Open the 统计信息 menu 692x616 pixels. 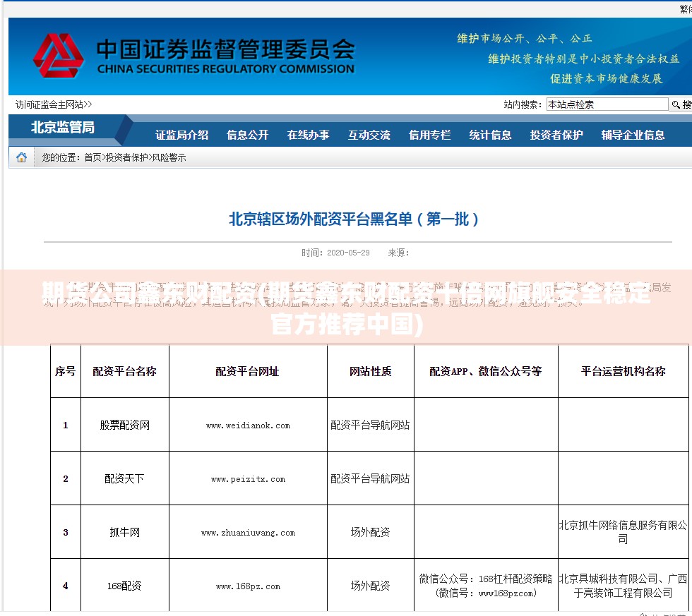pos(490,135)
